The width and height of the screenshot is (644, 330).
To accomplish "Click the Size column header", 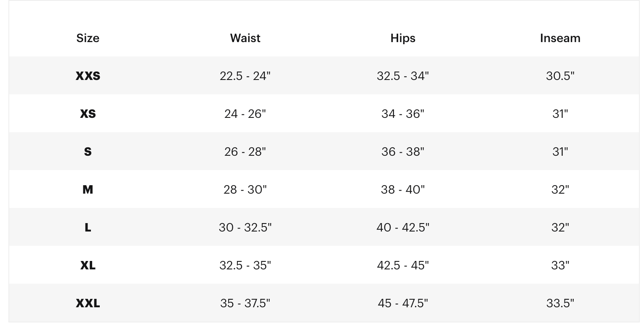I will pos(88,38).
